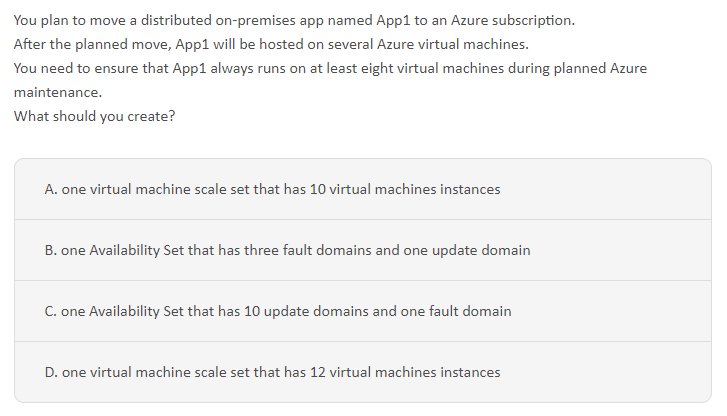Click the "What should you create?" question text
This screenshot has width=727, height=416.
point(95,116)
